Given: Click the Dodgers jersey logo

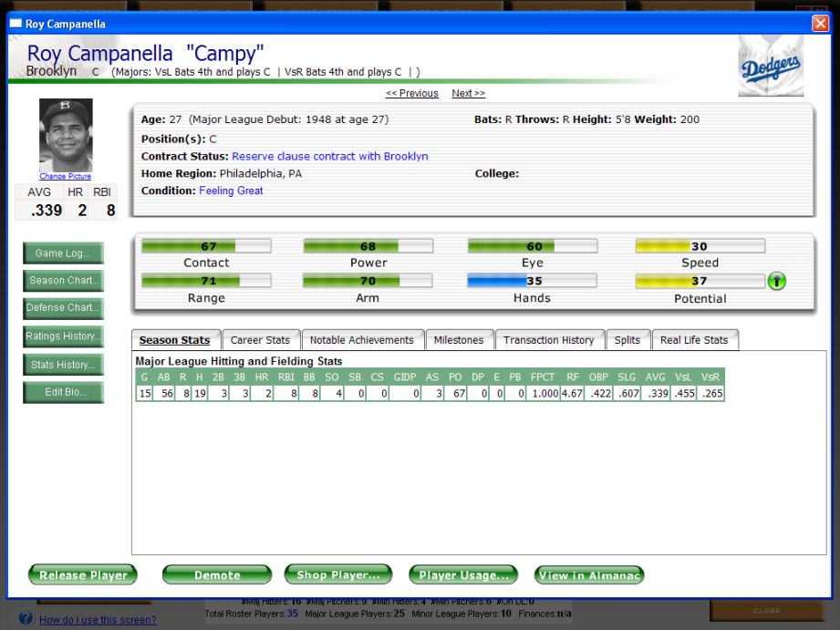Looking at the screenshot, I should coord(771,67).
